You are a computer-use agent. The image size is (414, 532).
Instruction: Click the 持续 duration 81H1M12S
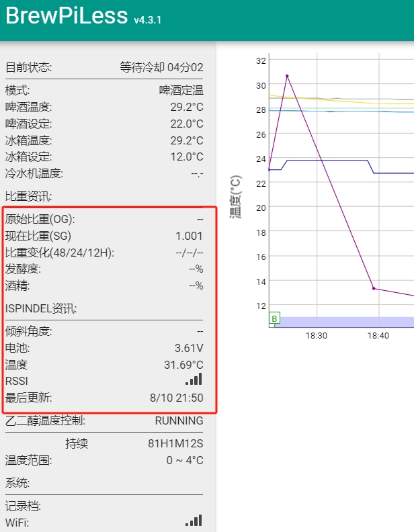(175, 444)
